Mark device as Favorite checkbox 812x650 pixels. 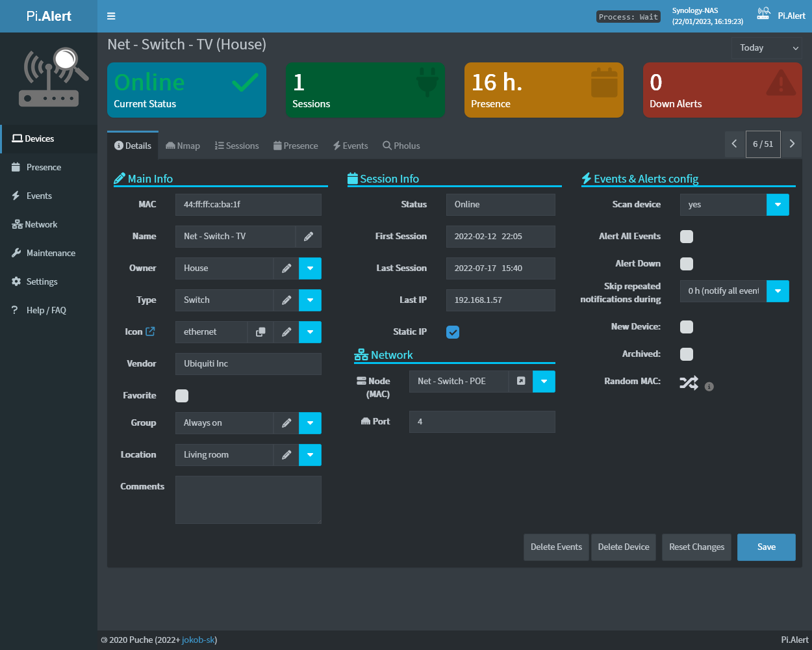coord(182,396)
